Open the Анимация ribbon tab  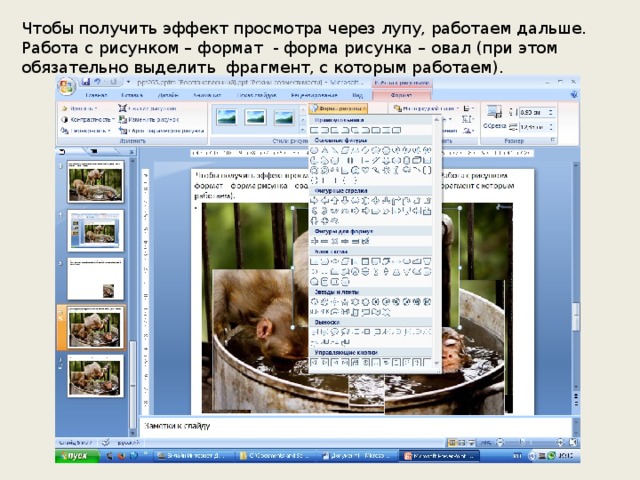(x=207, y=95)
